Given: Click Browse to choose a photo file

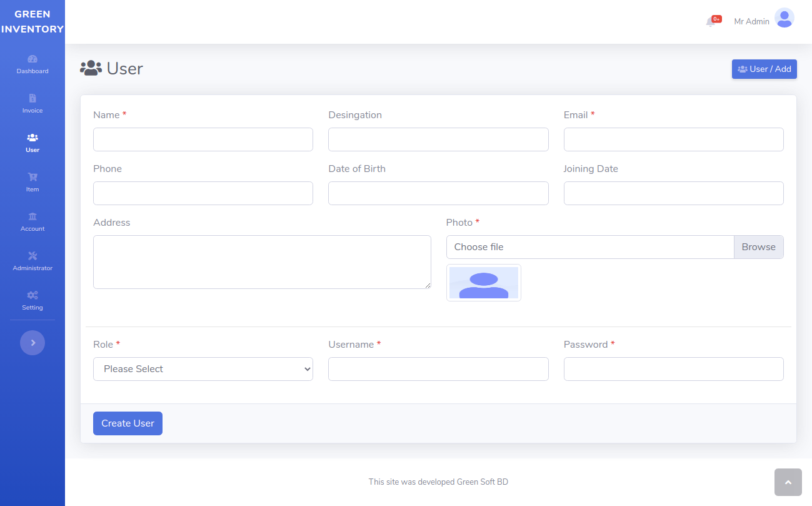Looking at the screenshot, I should coord(758,247).
